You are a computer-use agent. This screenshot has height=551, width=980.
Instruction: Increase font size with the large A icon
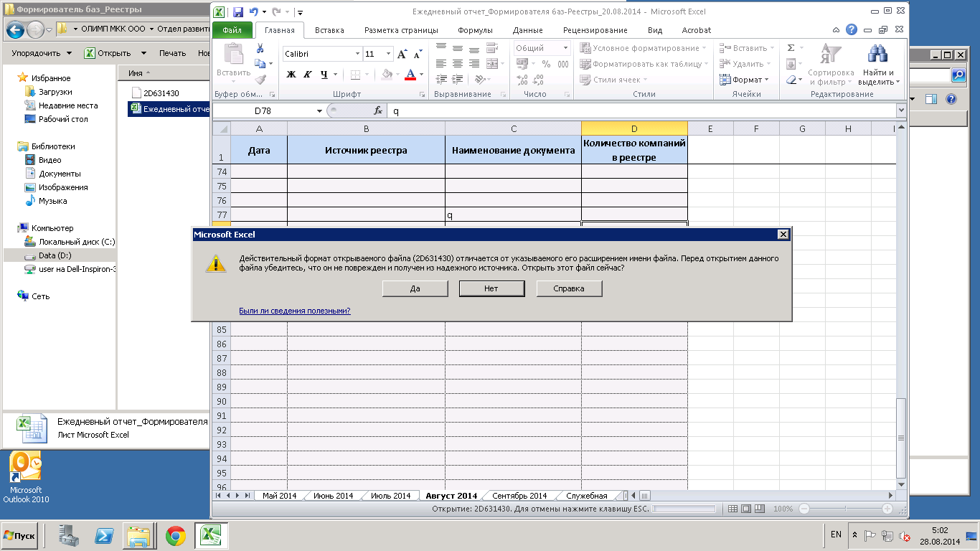[x=402, y=54]
